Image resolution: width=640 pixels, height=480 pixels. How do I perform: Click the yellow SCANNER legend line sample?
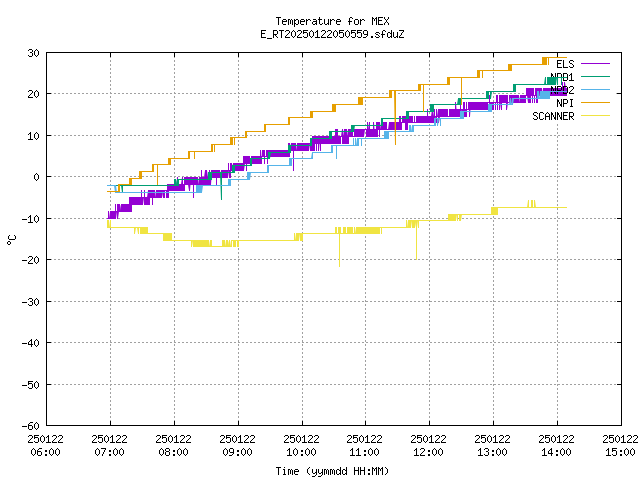(595, 116)
